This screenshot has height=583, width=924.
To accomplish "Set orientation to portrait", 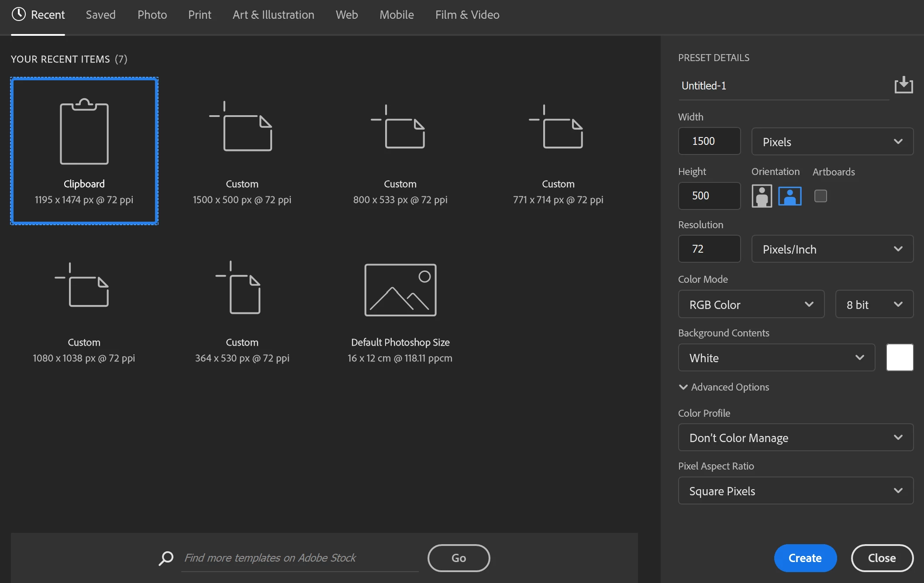I will tap(762, 196).
